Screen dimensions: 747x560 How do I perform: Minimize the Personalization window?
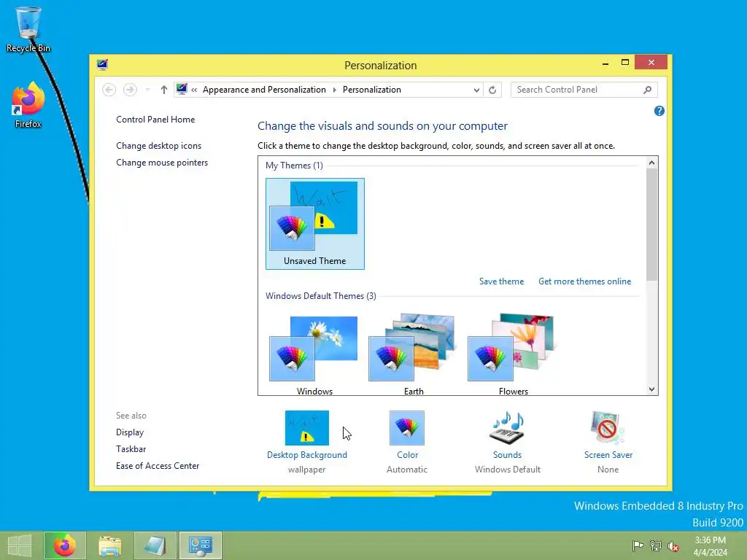coord(605,63)
